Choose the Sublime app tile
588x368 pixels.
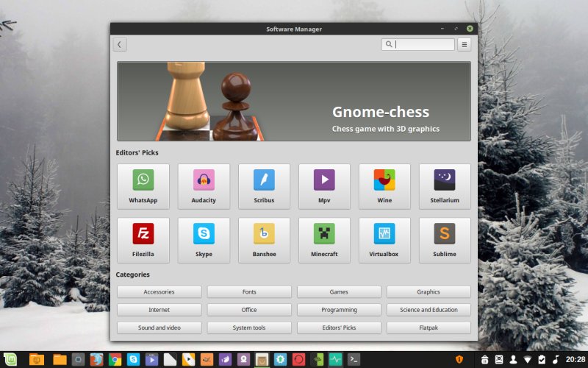(x=445, y=241)
